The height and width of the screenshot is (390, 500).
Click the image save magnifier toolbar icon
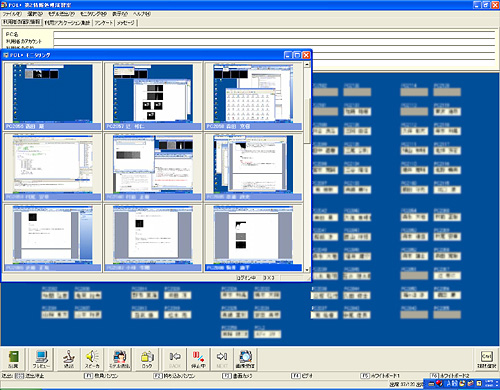(245, 359)
